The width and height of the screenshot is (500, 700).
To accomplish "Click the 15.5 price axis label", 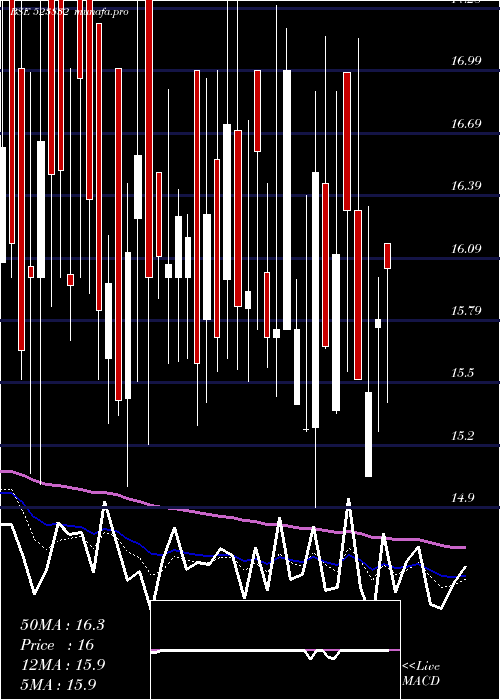I will [x=462, y=373].
